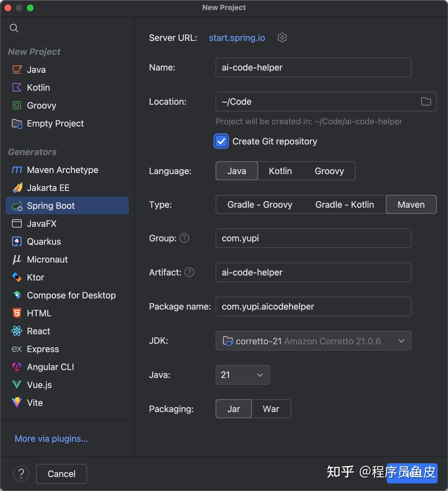Click the help button beside Cancel
The width and height of the screenshot is (448, 491).
tap(21, 474)
